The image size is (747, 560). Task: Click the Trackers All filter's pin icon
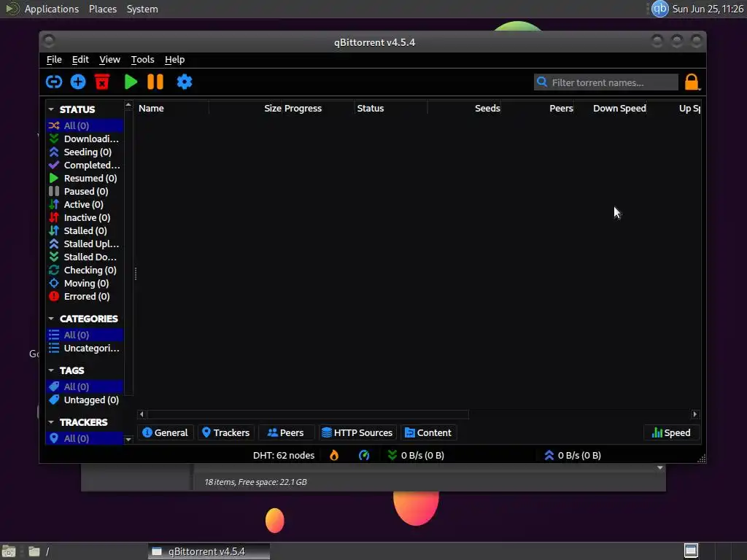(54, 438)
